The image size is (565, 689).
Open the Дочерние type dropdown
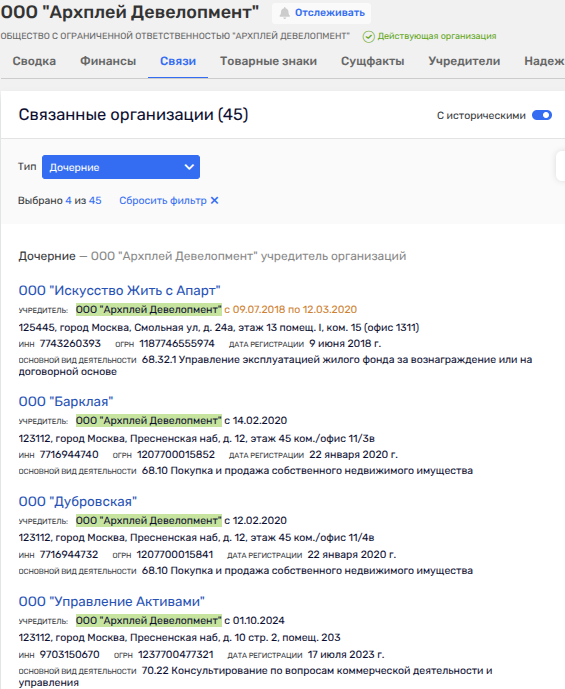[121, 167]
